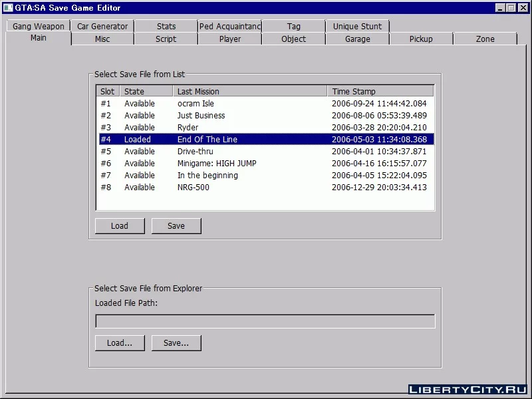532x399 pixels.
Task: Open the Zone tab
Action: [x=485, y=39]
